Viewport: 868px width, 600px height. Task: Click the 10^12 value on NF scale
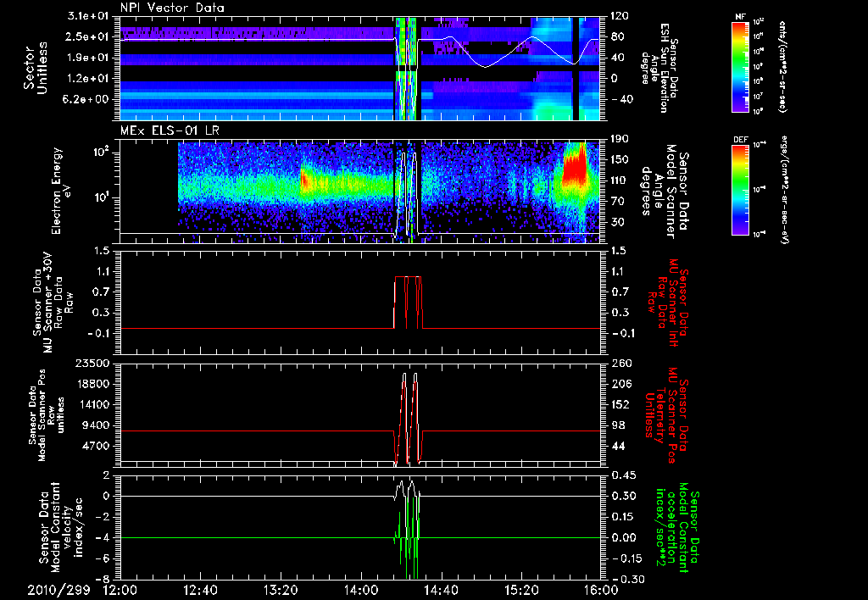click(759, 22)
